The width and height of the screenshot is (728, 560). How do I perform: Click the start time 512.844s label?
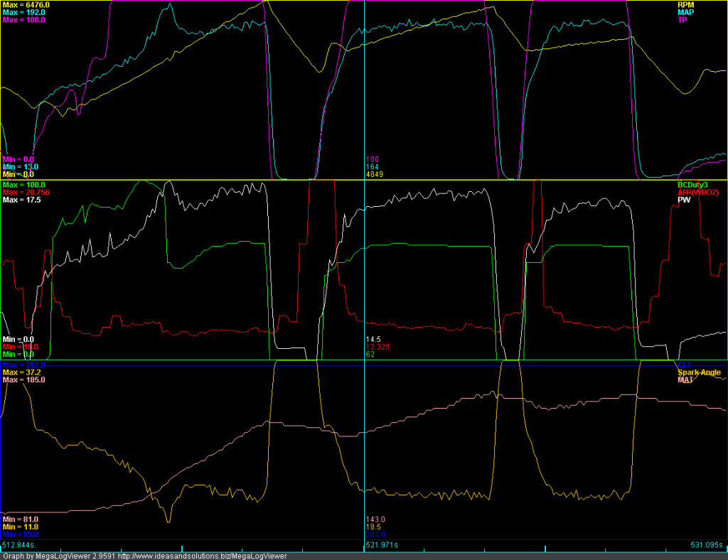tap(19, 544)
